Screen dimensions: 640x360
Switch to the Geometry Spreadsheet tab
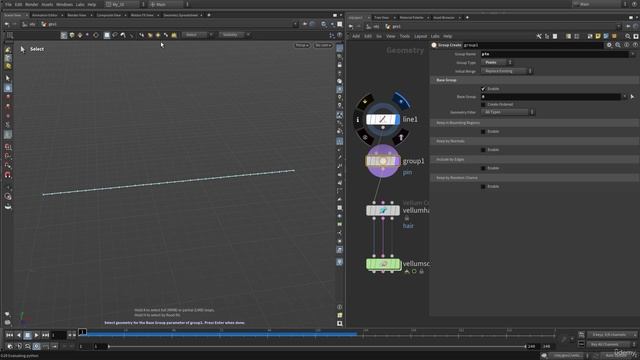(x=180, y=15)
